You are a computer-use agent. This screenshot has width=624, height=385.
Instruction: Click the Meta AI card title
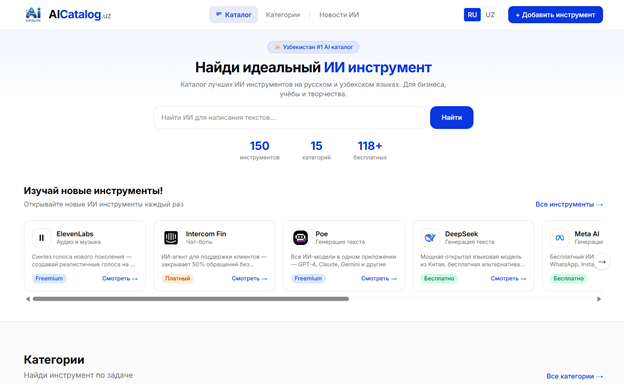coord(587,234)
